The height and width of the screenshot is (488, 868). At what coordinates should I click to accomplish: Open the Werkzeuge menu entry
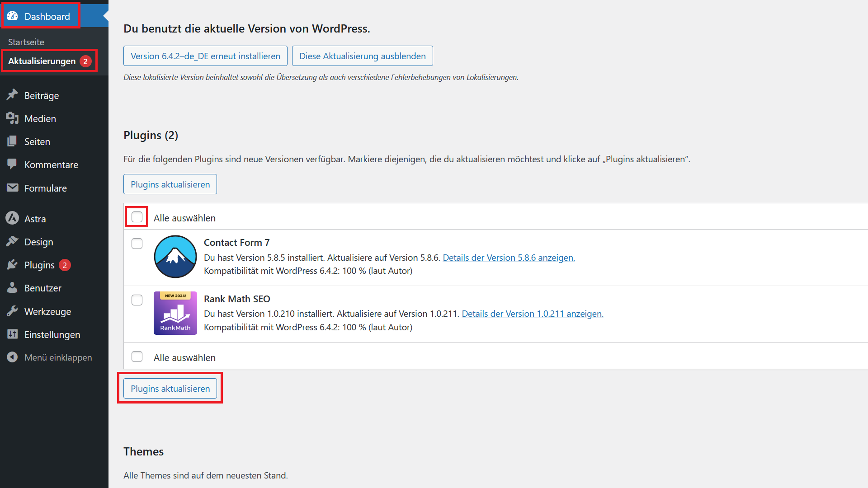tap(54, 311)
